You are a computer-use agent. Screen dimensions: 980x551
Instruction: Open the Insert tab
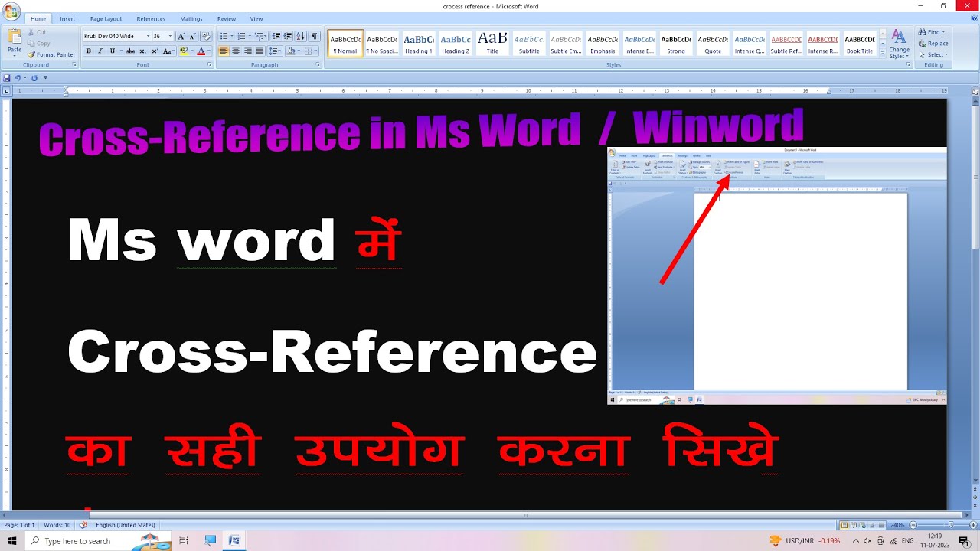pyautogui.click(x=67, y=18)
